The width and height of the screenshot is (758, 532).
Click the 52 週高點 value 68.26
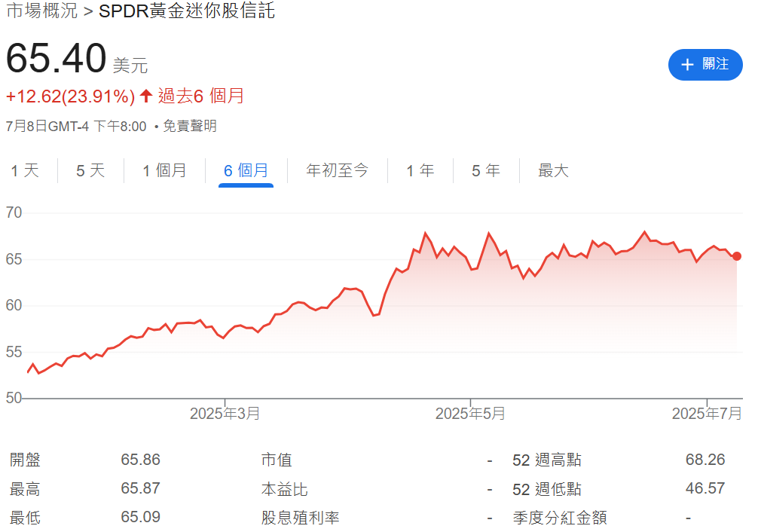705,460
